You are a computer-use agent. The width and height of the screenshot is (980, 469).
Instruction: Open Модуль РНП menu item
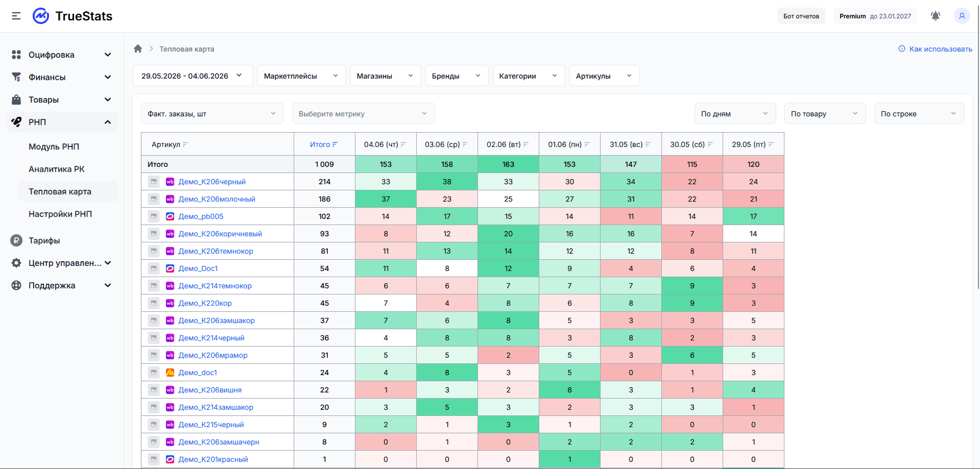(x=54, y=146)
